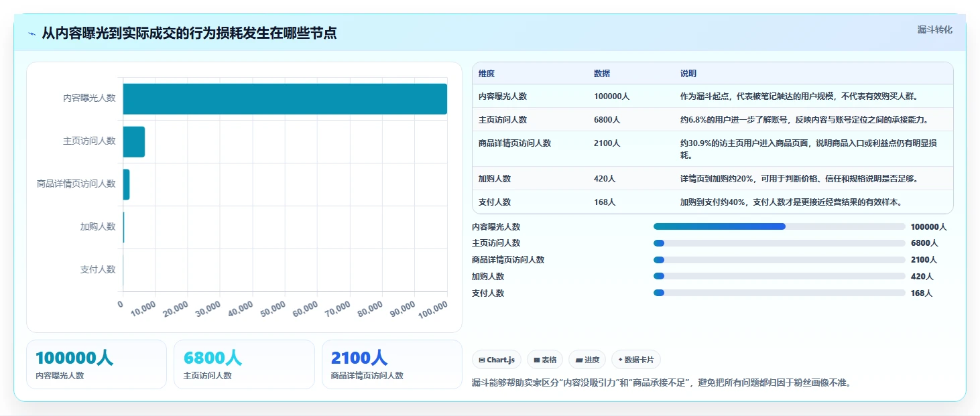Click the 加购人数 label on the chart axis
This screenshot has width=980, height=416.
98,226
